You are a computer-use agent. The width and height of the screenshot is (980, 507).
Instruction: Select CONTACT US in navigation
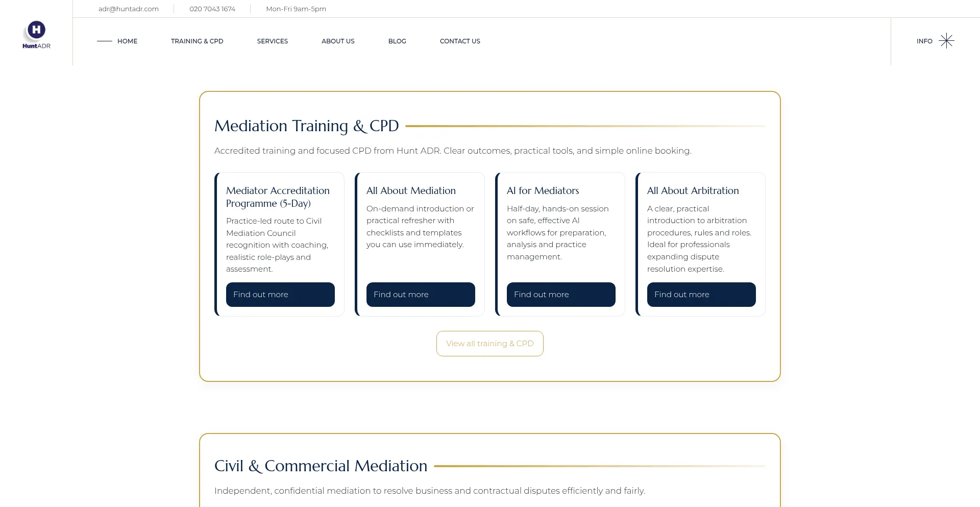coord(460,41)
